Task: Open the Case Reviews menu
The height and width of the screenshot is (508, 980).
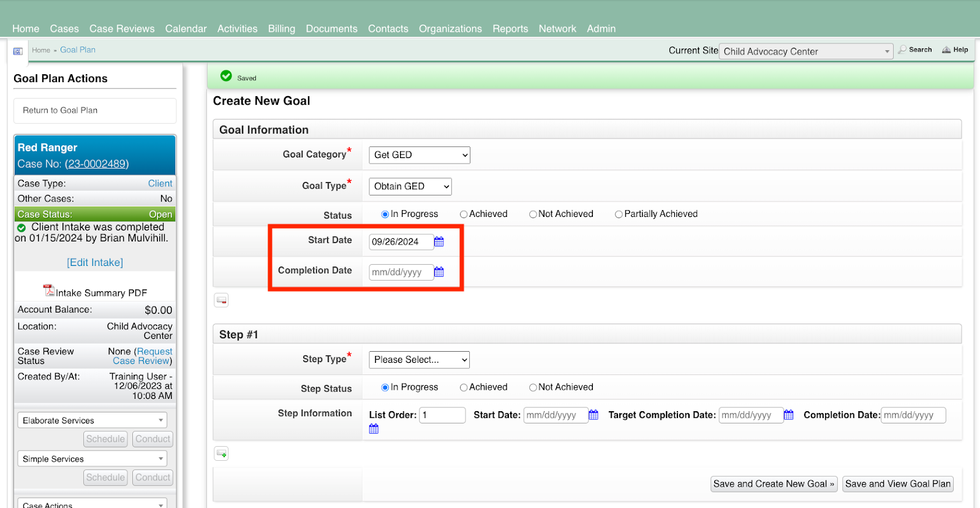Action: (x=122, y=29)
